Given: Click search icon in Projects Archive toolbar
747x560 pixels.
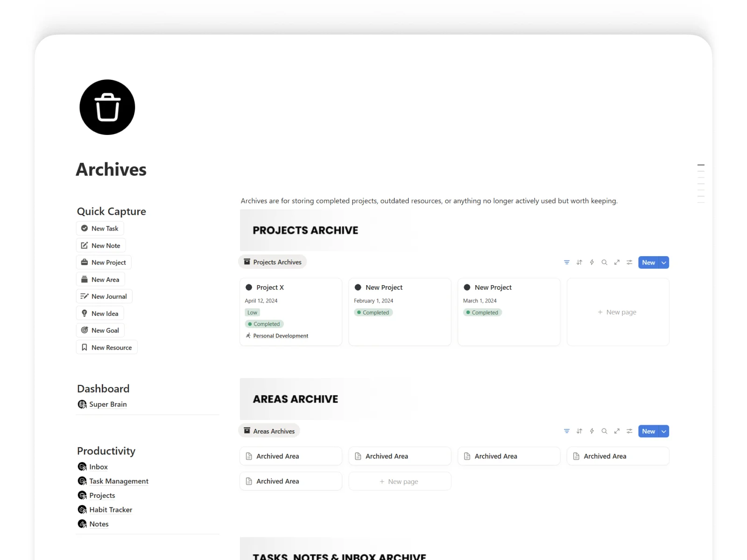Looking at the screenshot, I should pos(604,262).
